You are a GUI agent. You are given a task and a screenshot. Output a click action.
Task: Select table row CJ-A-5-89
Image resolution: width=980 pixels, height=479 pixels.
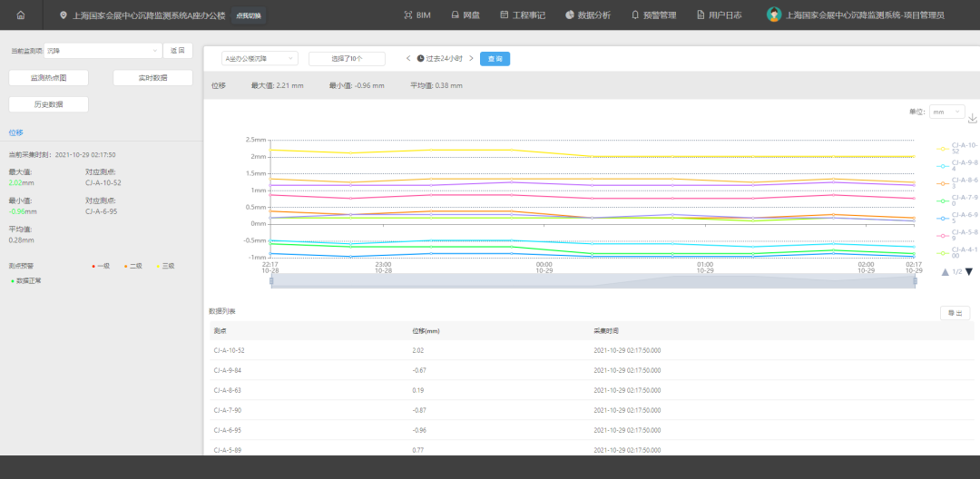click(x=592, y=449)
